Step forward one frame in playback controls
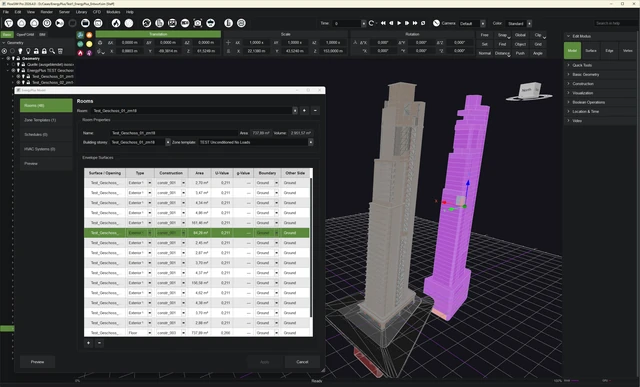640x387 pixels. [407, 23]
